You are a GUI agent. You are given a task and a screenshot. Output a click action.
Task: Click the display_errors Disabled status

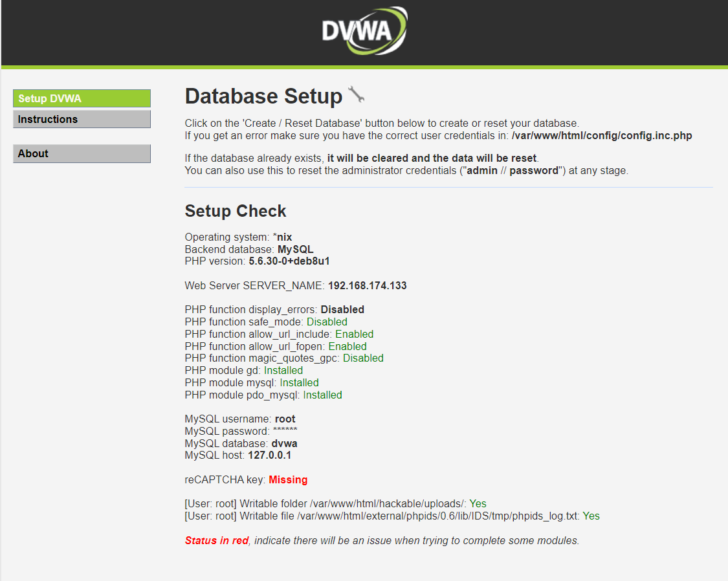point(342,309)
